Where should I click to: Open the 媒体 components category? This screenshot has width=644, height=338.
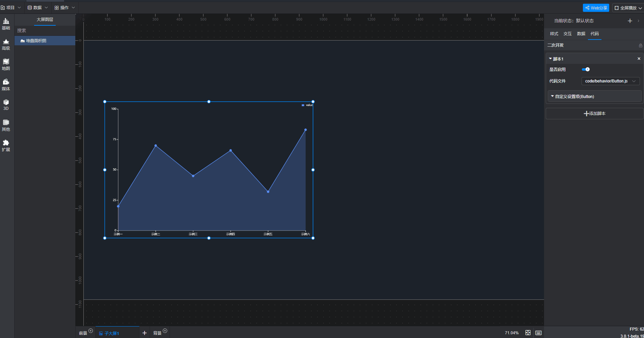tap(6, 85)
